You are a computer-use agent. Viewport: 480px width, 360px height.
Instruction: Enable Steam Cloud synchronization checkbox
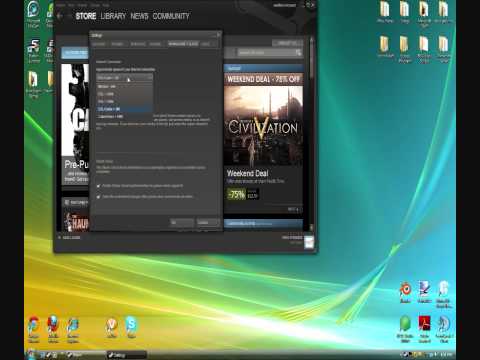coord(98,186)
